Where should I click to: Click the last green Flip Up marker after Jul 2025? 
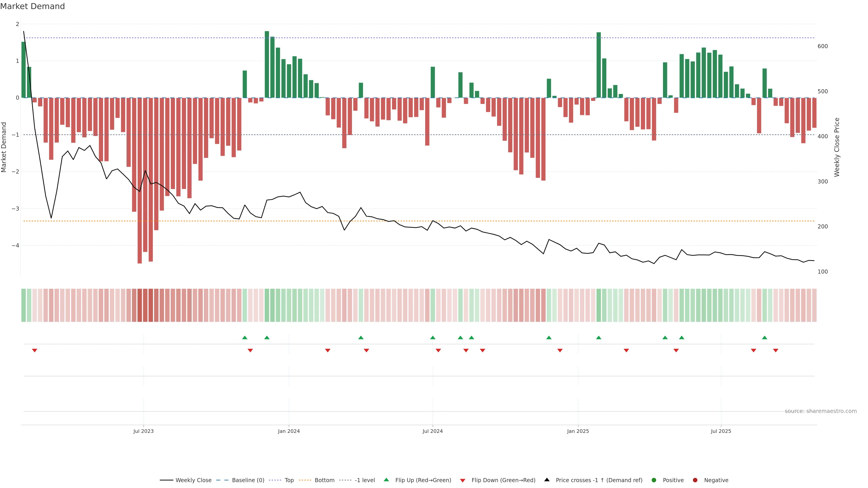[764, 338]
